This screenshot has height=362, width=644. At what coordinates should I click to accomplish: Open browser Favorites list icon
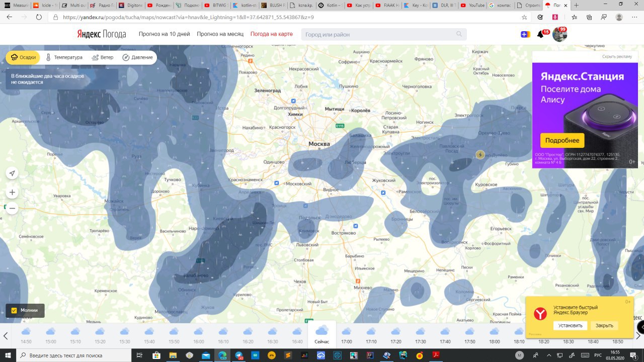(574, 17)
